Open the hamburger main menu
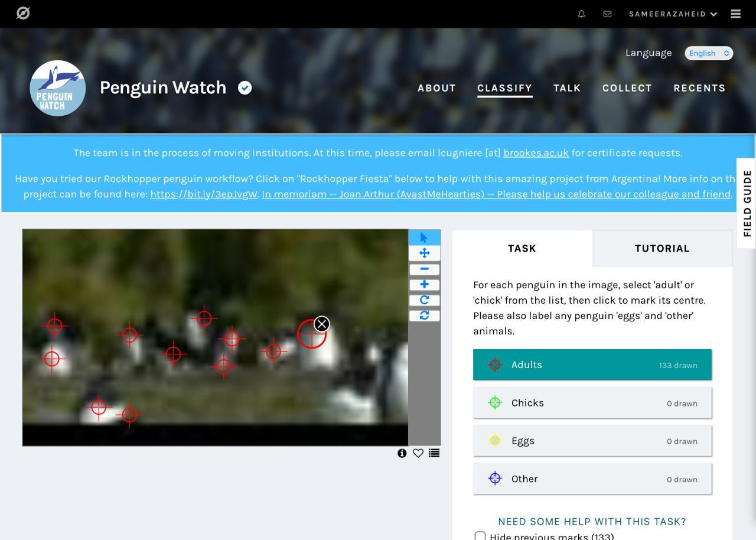 coord(735,14)
